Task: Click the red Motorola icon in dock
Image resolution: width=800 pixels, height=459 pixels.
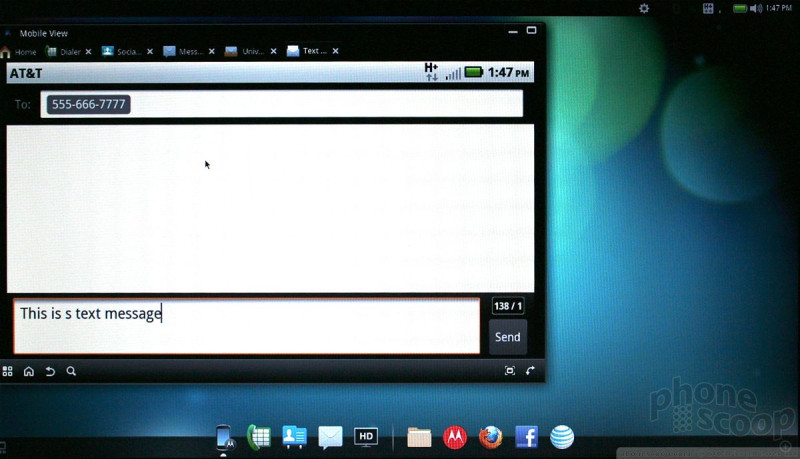Action: tap(455, 438)
